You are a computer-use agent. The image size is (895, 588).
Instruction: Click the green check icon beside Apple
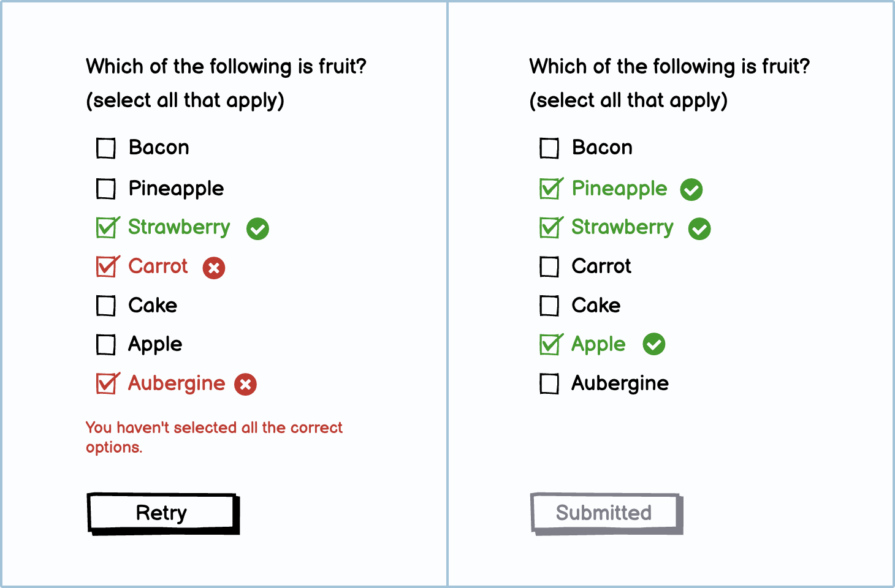point(654,344)
